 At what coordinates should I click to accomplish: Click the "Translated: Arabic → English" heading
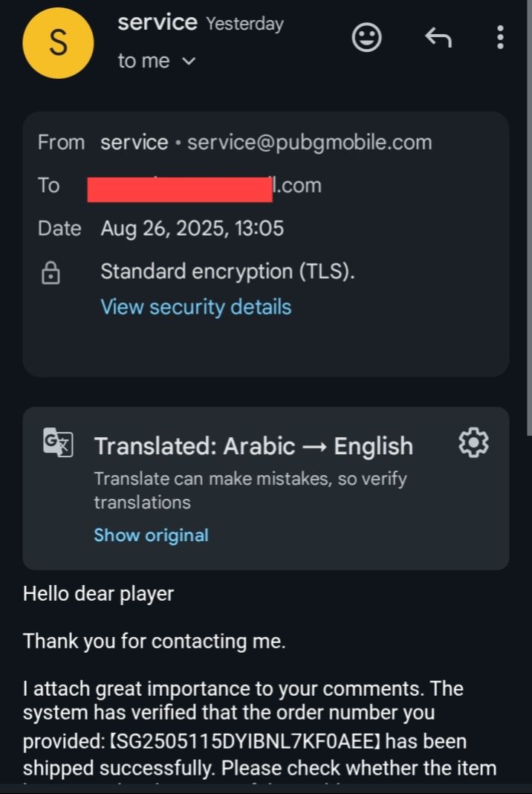click(253, 446)
